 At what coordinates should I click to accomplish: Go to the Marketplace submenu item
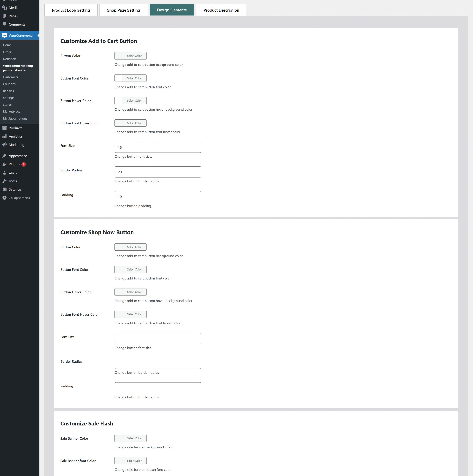(12, 112)
